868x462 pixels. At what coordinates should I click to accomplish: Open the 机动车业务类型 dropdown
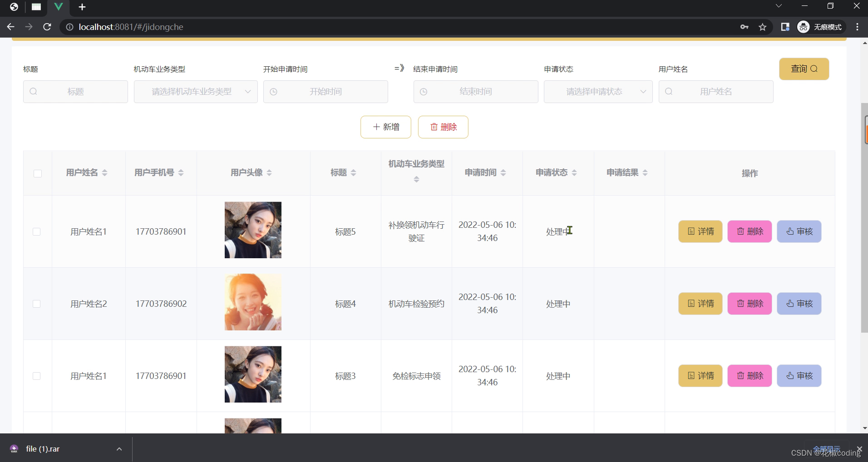196,92
